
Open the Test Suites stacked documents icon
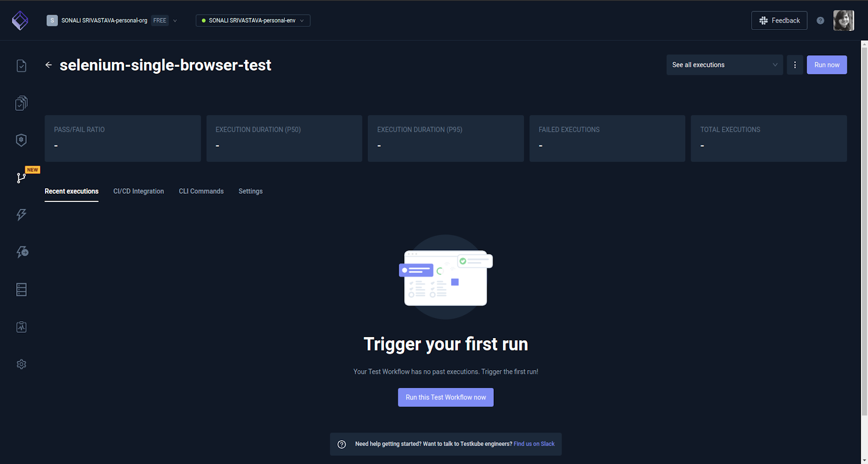(x=21, y=103)
